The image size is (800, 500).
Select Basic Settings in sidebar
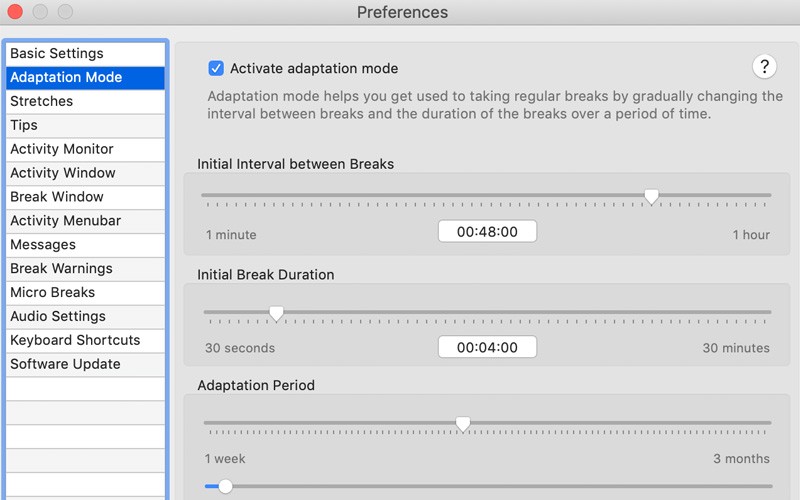[85, 54]
